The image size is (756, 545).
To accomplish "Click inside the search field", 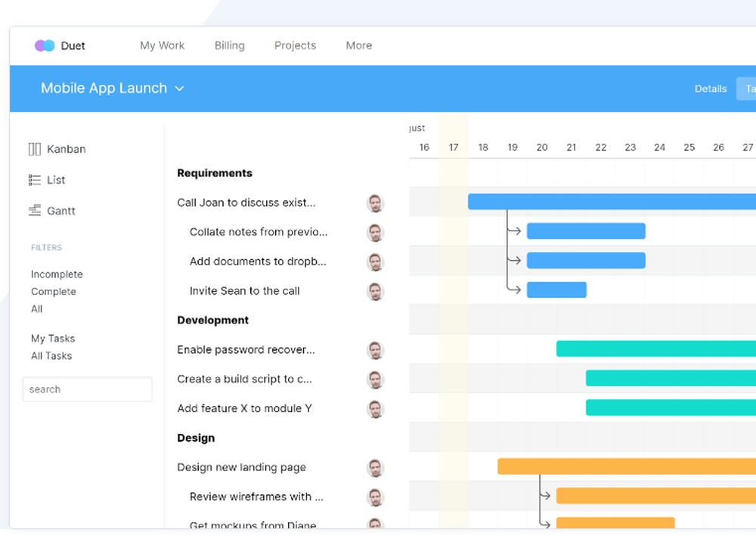I will [87, 389].
